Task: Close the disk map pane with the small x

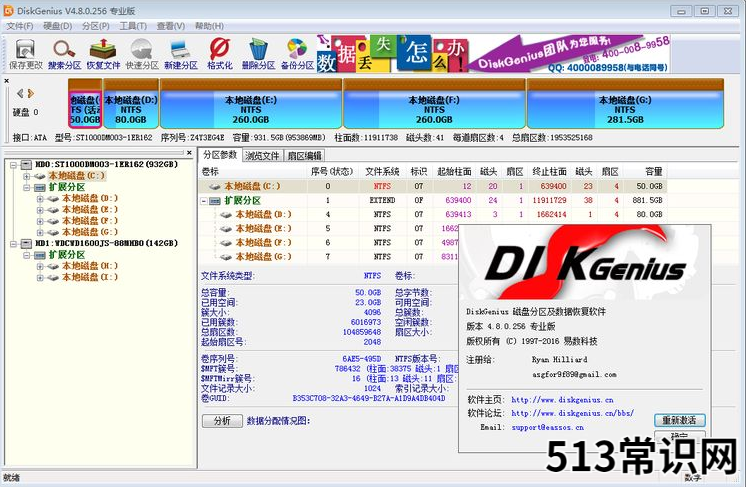Action: [x=7, y=81]
